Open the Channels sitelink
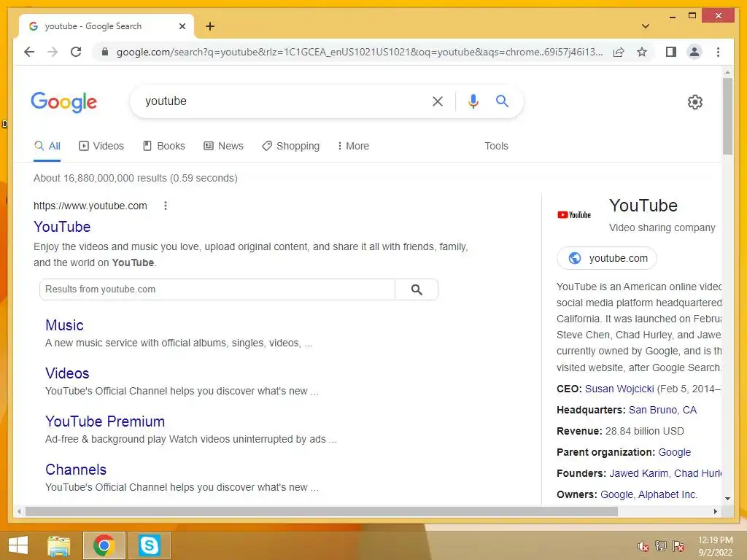747x560 pixels. click(76, 470)
